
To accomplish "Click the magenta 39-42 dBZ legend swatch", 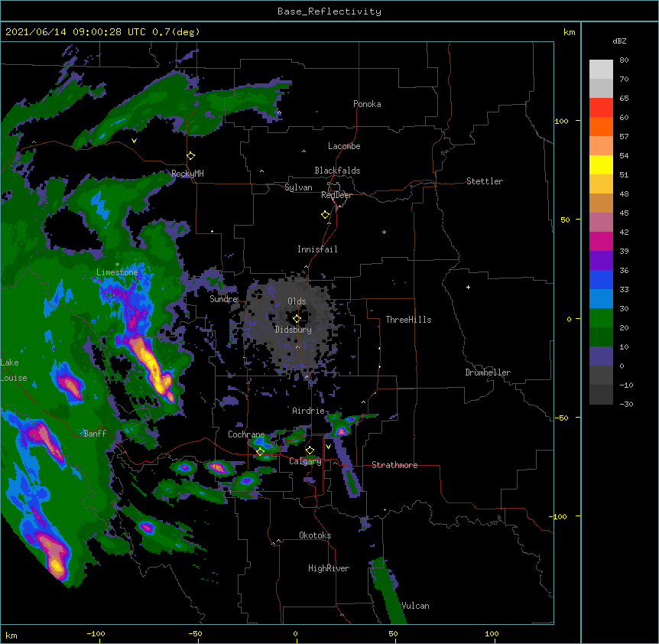I will click(x=601, y=241).
